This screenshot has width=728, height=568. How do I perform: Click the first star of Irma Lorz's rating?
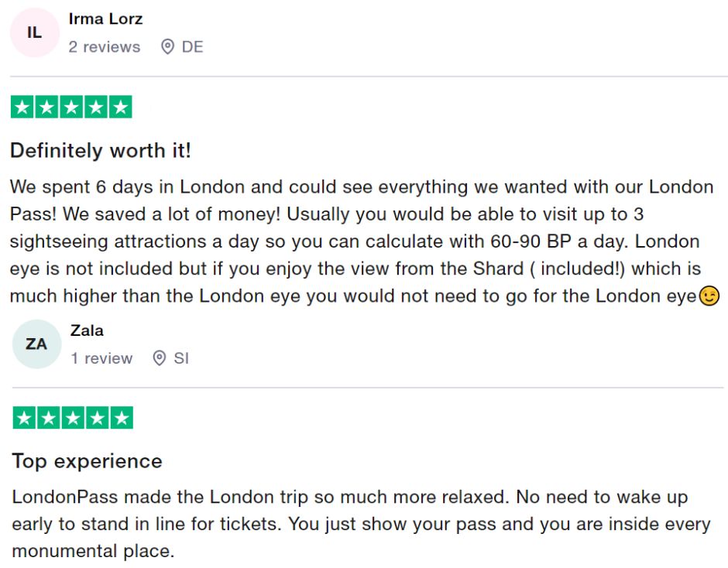(22, 108)
